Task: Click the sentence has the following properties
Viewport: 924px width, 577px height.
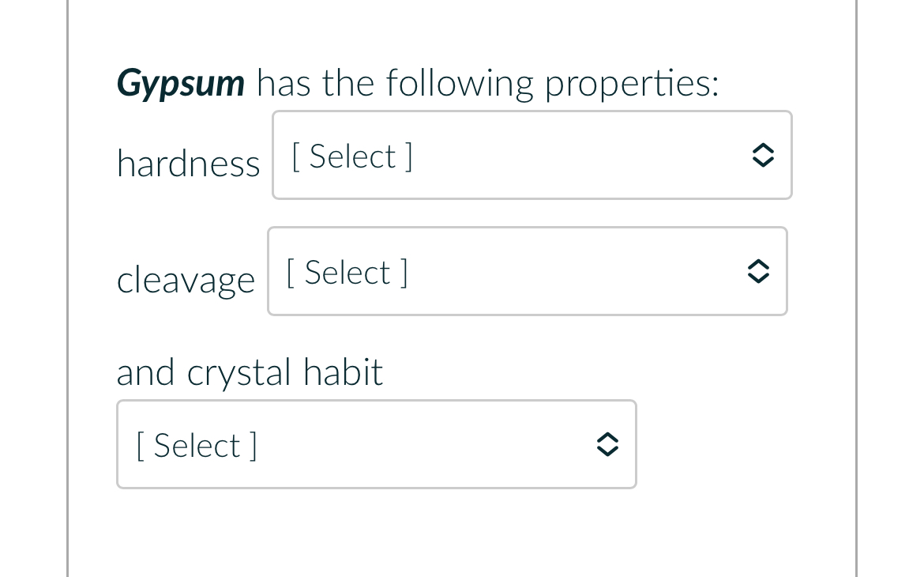Action: [x=486, y=82]
